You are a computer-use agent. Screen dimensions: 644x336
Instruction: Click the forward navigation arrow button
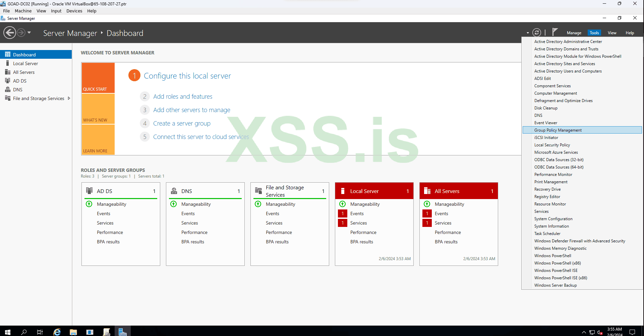21,33
